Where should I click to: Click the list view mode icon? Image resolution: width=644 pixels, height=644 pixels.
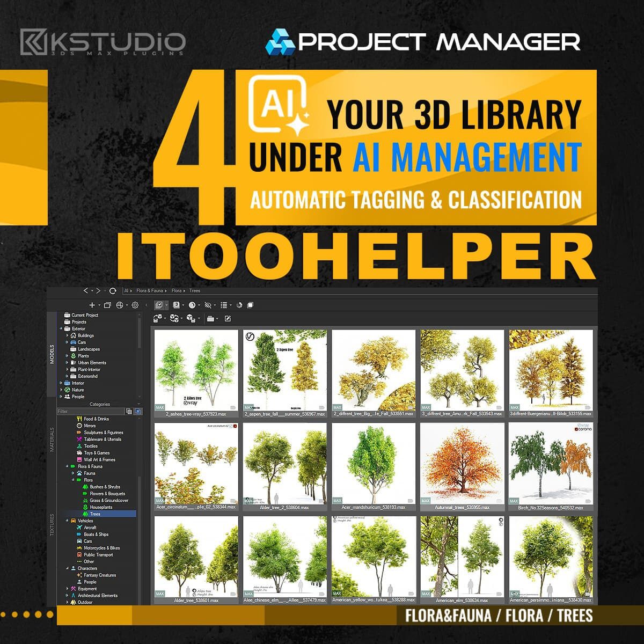click(x=224, y=305)
